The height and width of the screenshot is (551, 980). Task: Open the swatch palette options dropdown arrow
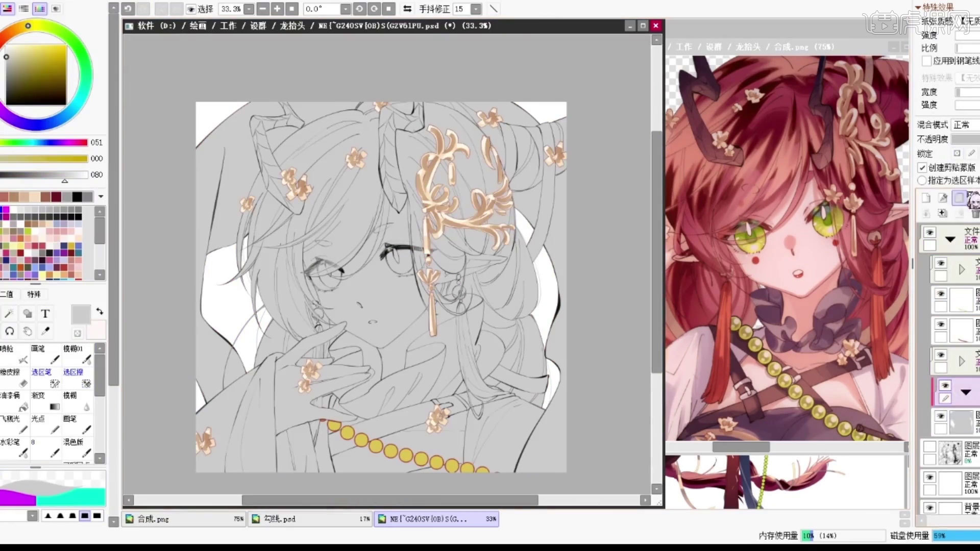point(101,196)
